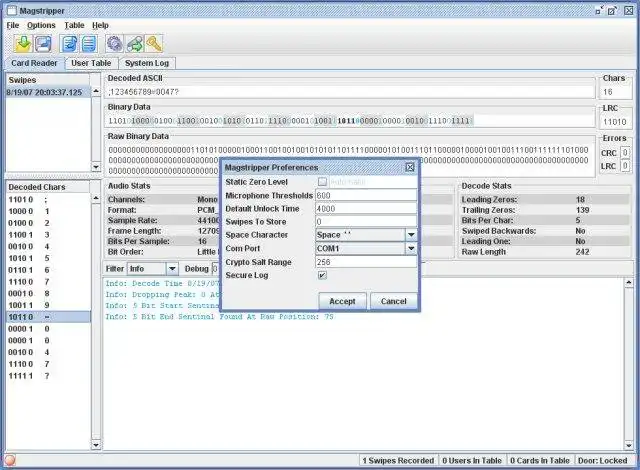Click the Swipes list scroll down arrow
640x470 pixels.
pyautogui.click(x=96, y=166)
